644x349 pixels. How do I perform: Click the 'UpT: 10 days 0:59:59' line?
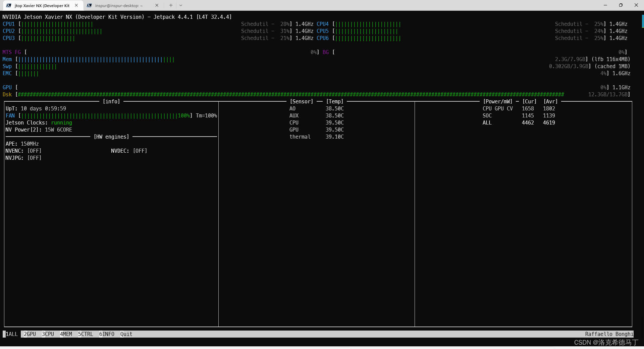(36, 109)
